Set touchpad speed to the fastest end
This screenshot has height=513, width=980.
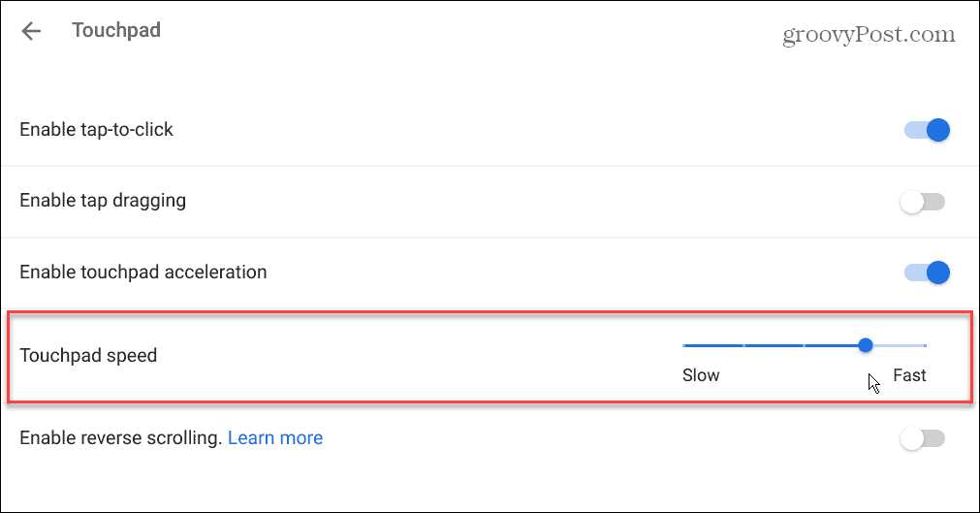click(926, 345)
